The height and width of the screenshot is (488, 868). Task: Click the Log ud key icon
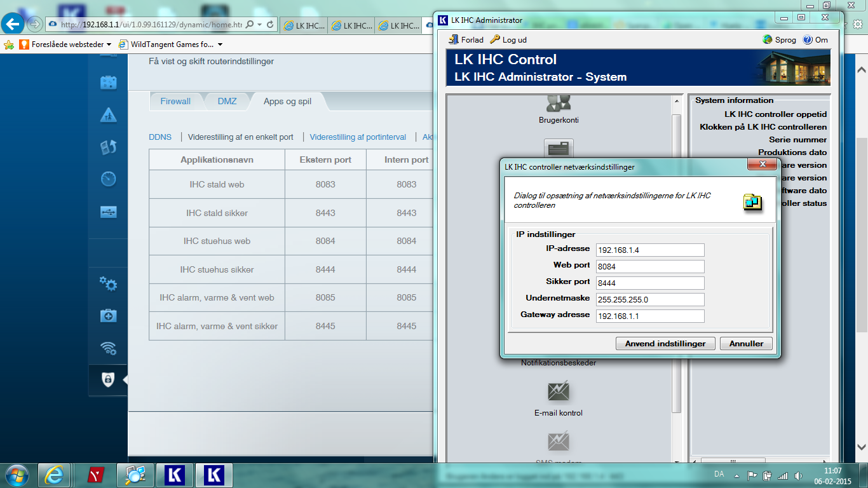click(x=495, y=39)
